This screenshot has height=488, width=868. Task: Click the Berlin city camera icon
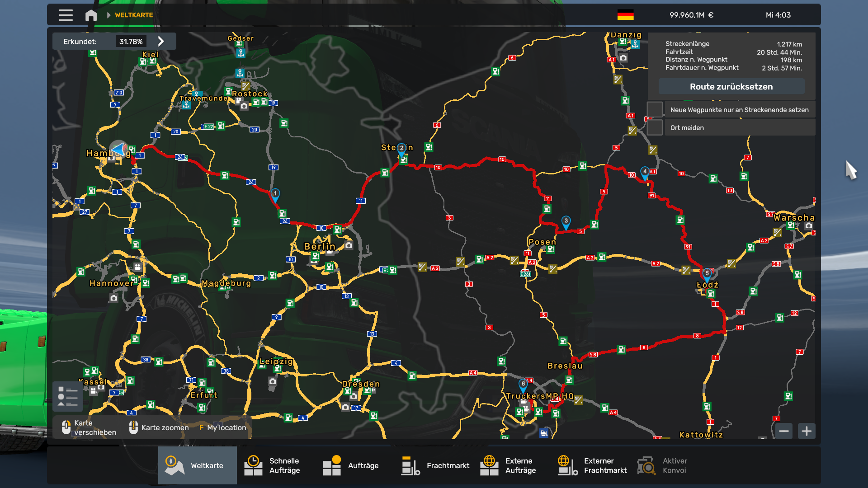coord(349,245)
